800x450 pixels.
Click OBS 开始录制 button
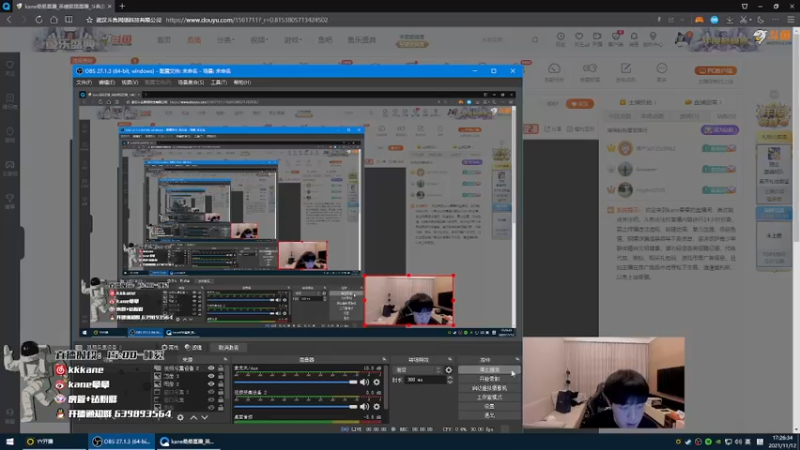[489, 379]
